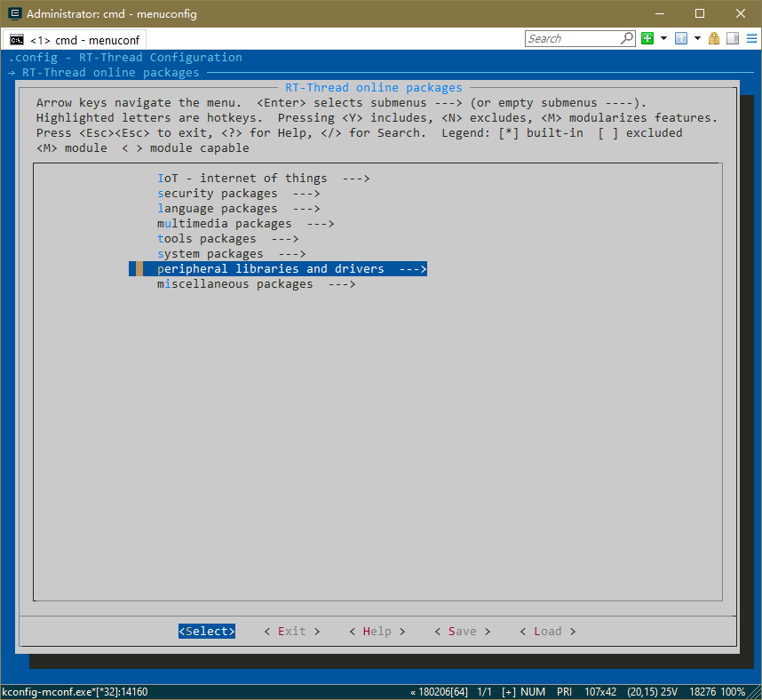Click the ConEmu icon in the title bar
This screenshot has width=762, height=700.
pyautogui.click(x=14, y=13)
